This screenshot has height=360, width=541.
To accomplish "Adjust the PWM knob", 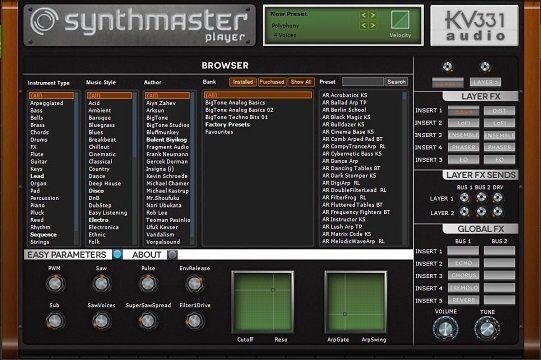I will [x=55, y=283].
